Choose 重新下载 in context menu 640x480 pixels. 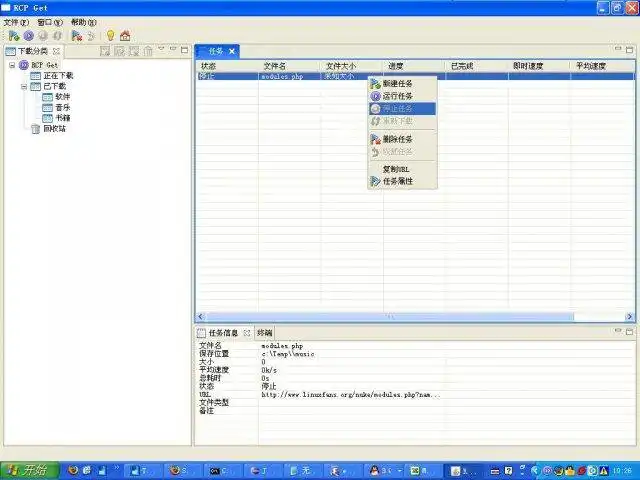tap(403, 121)
